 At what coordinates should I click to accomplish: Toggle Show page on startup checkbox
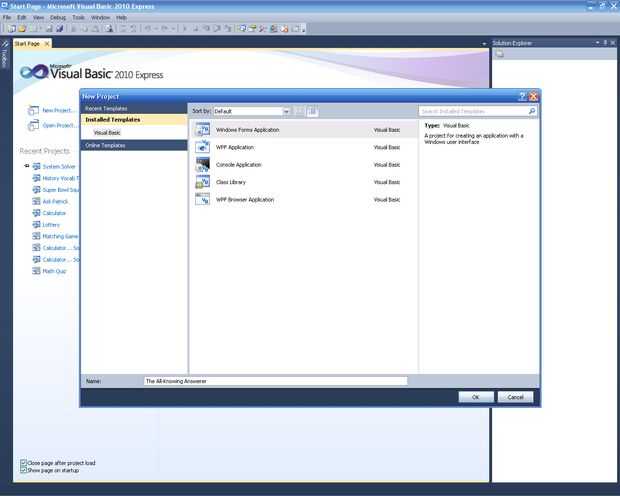tap(23, 470)
